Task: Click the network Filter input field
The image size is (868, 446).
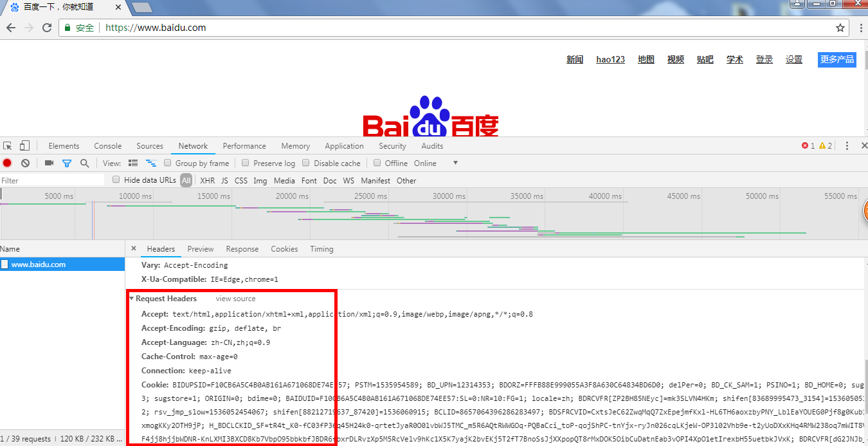Action: click(52, 180)
